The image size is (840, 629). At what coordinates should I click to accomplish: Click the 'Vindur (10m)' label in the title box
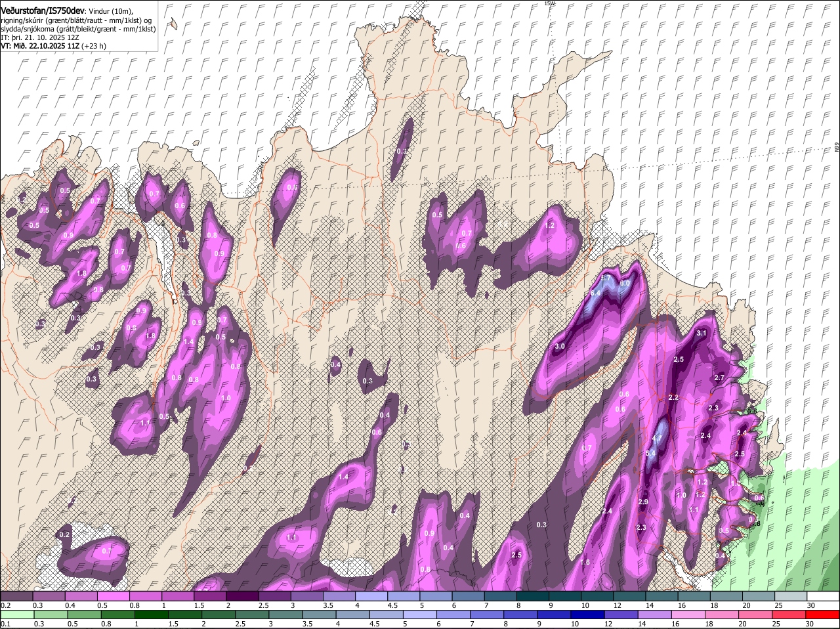point(112,11)
